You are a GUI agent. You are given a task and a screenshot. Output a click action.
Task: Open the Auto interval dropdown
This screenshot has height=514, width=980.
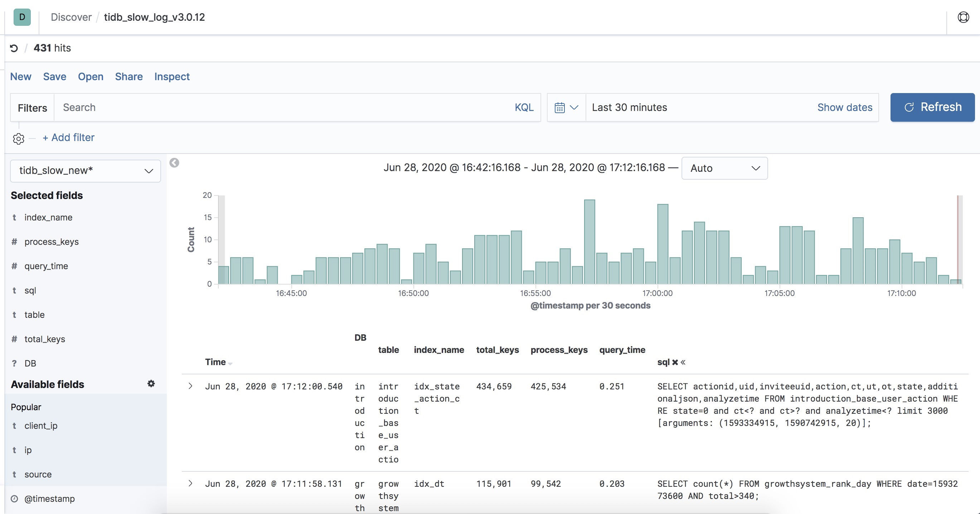tap(724, 168)
